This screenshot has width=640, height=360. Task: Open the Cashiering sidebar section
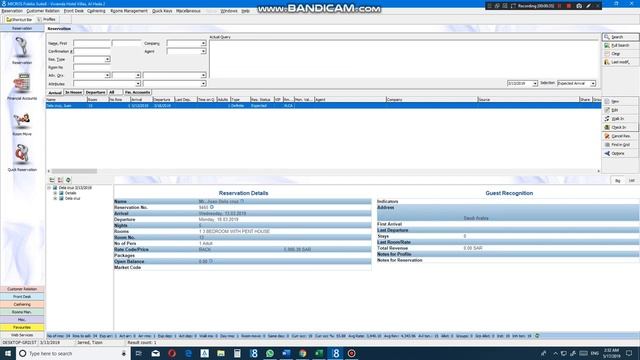point(22,304)
